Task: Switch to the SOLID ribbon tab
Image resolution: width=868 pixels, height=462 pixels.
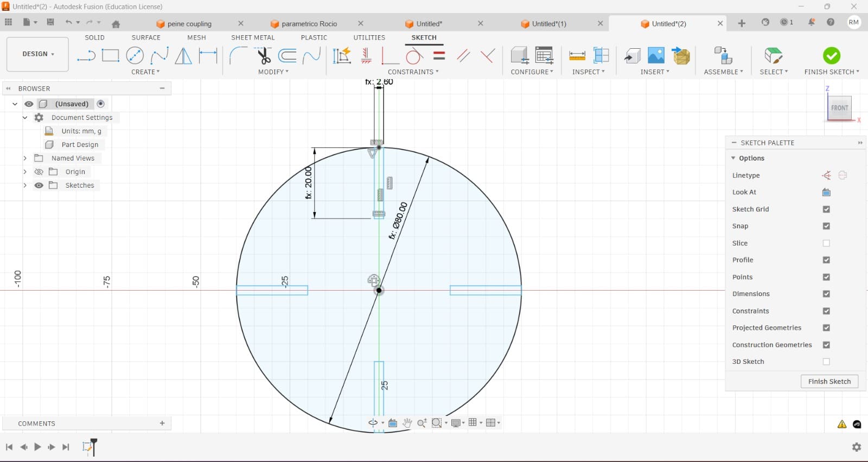Action: (x=94, y=37)
